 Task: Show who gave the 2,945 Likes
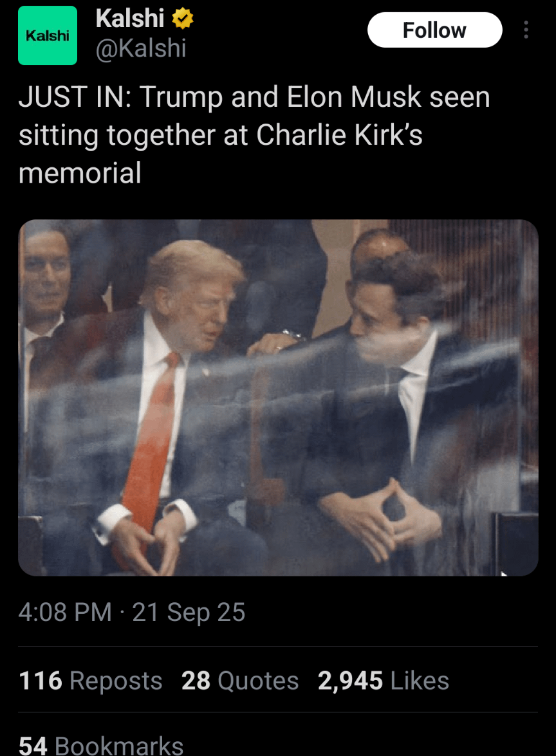384,680
